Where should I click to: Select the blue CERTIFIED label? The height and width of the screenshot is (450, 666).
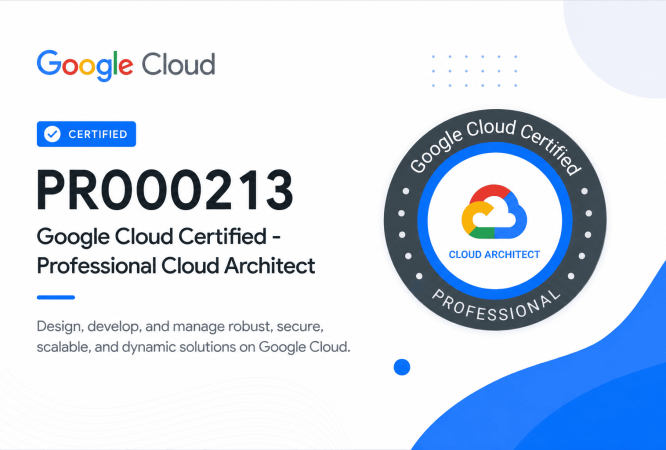[x=86, y=134]
